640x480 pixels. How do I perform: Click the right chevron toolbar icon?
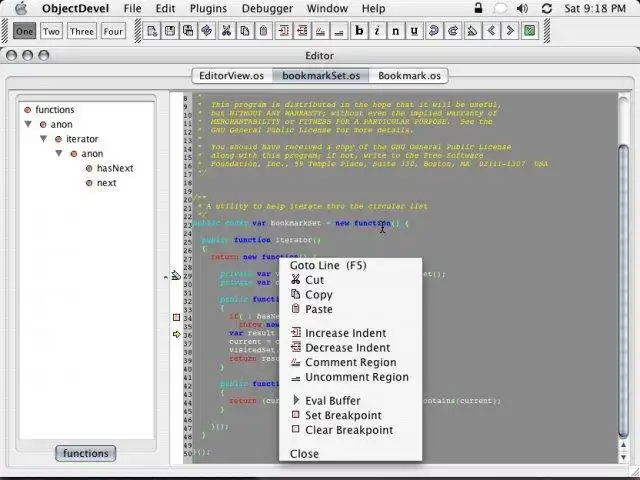[510, 31]
